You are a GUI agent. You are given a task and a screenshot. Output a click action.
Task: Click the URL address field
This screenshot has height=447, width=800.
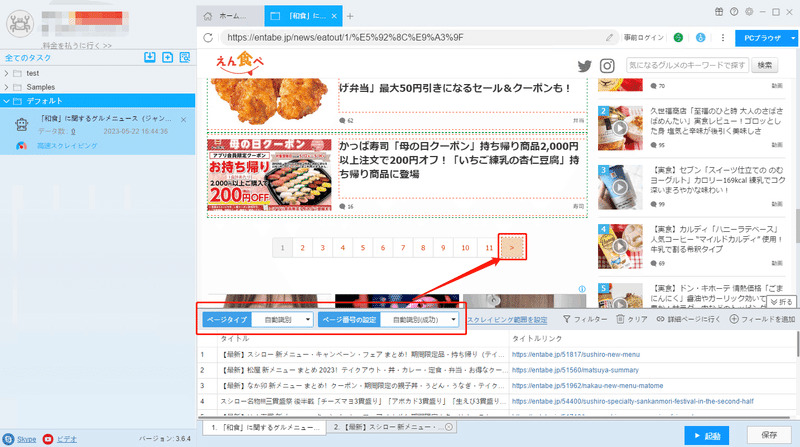412,38
